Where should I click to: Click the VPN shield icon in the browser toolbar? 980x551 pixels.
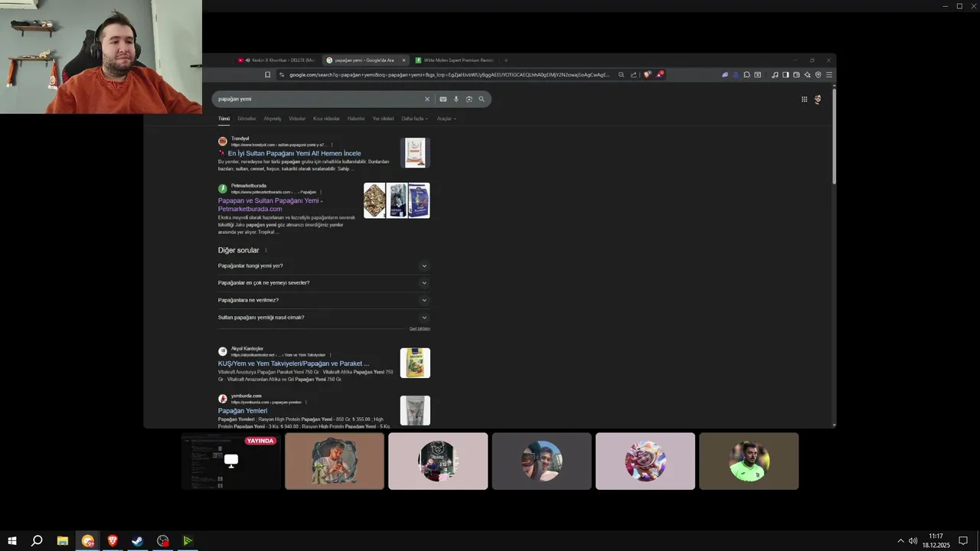click(818, 75)
